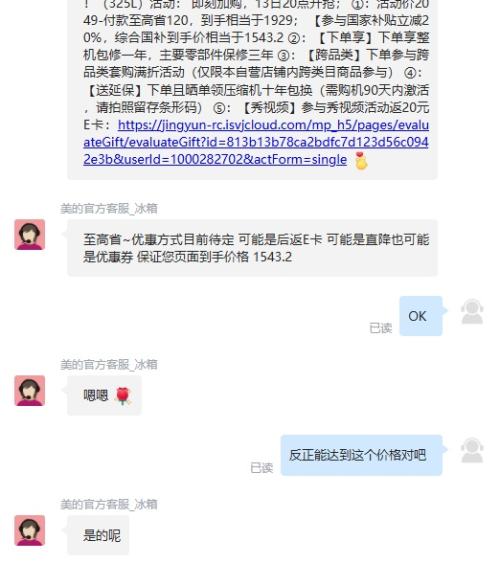Click the link's userId=1000282702&actForm=single line
Viewport: 500px width, 586px height.
coord(215,160)
